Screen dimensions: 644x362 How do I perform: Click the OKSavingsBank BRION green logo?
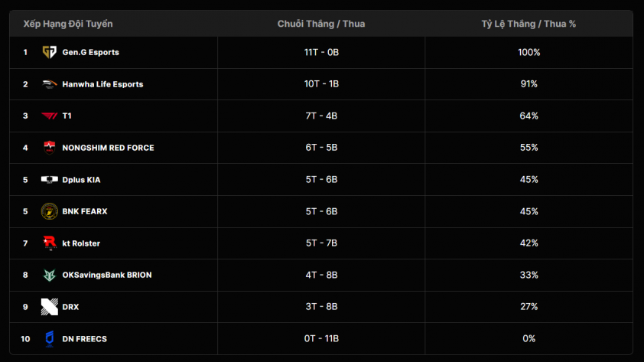pos(49,275)
